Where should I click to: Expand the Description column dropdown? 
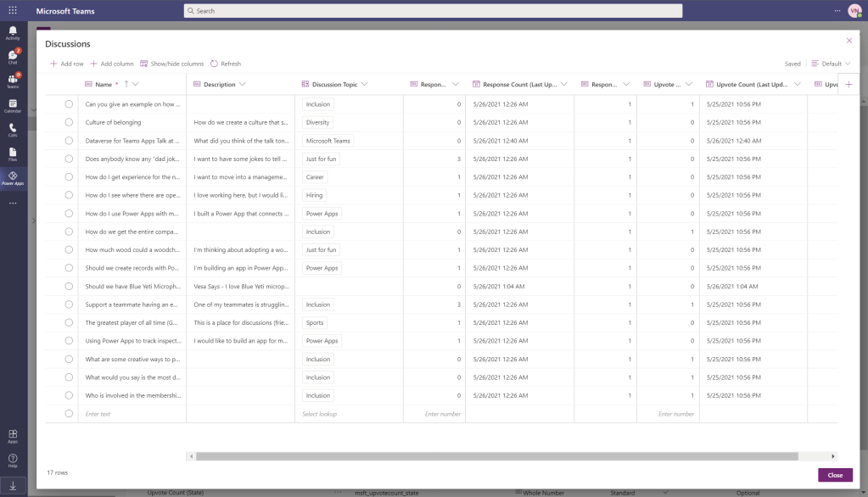pos(243,84)
